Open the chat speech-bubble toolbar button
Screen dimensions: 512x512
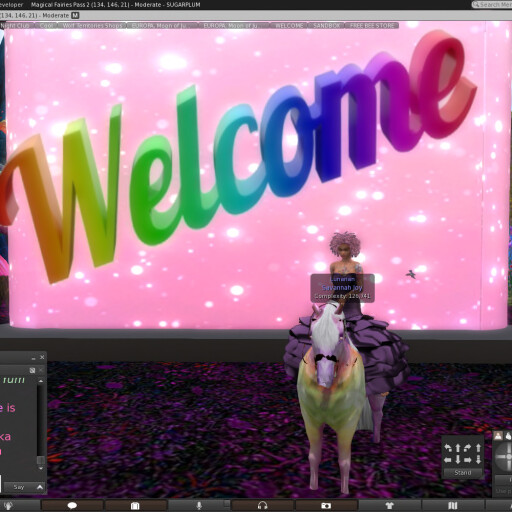pos(72,506)
